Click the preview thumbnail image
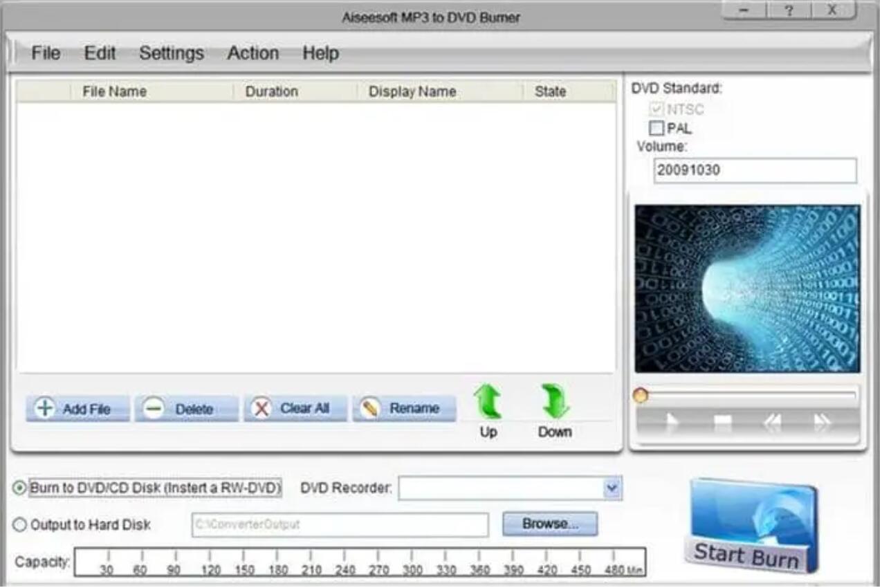Image resolution: width=882 pixels, height=588 pixels. point(747,288)
